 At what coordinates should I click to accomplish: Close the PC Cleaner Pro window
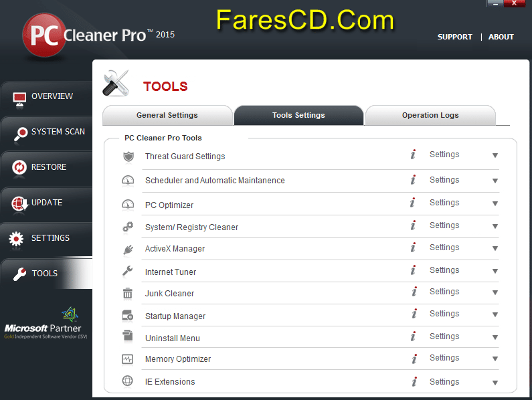[515, 3]
